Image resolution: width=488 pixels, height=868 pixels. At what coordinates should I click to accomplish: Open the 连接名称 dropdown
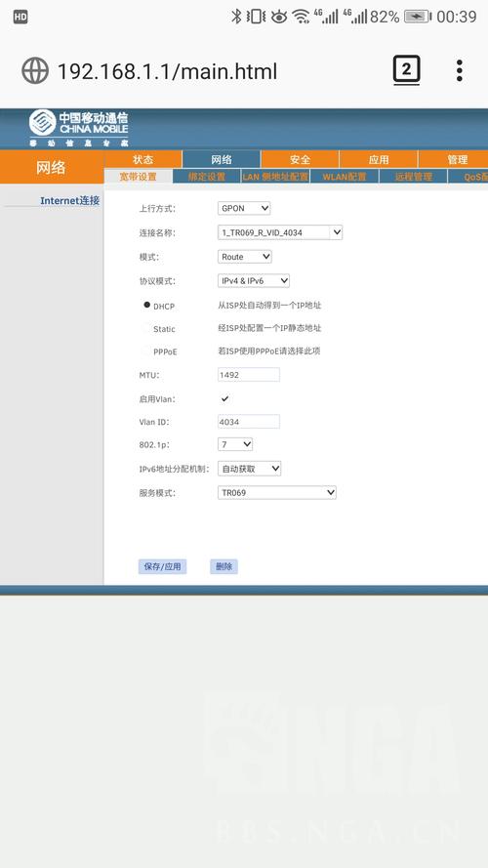[x=280, y=232]
